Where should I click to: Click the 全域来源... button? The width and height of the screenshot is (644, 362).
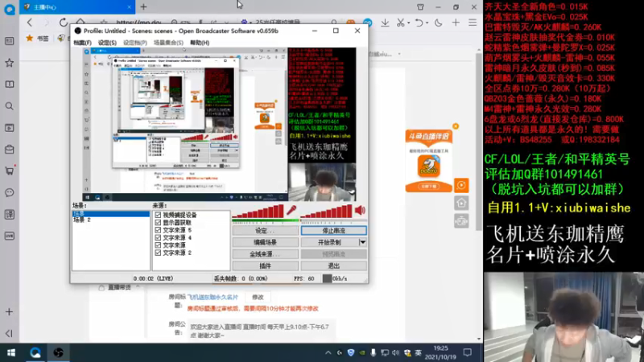click(x=266, y=254)
